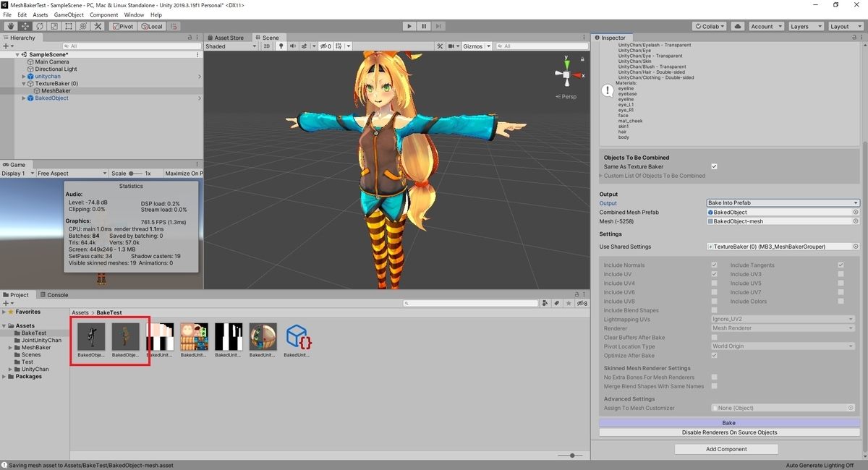The height and width of the screenshot is (470, 868).
Task: Toggle Scene audio speaker icon
Action: point(293,46)
